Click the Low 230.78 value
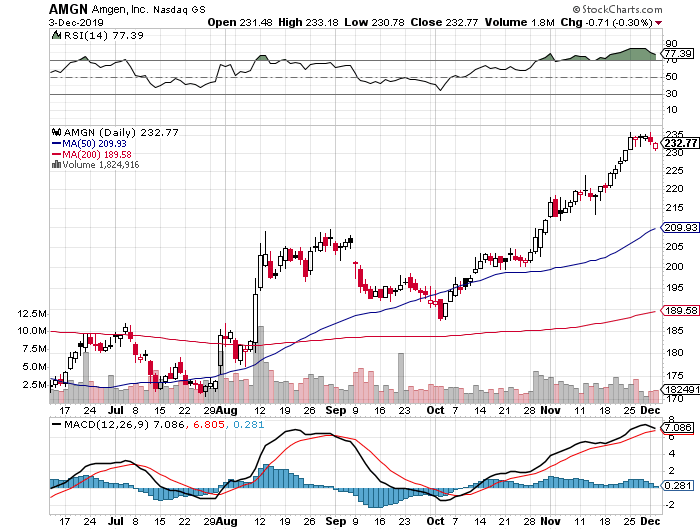The height and width of the screenshot is (530, 700). pos(374,22)
